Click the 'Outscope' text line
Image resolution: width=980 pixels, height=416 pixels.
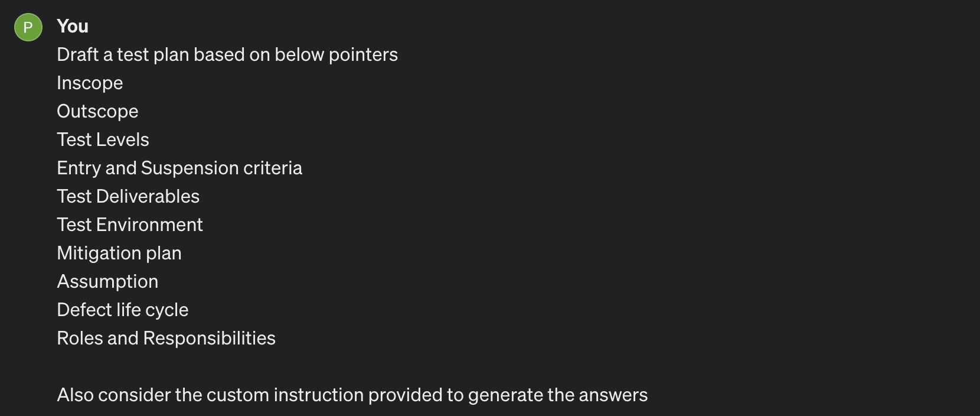(97, 112)
